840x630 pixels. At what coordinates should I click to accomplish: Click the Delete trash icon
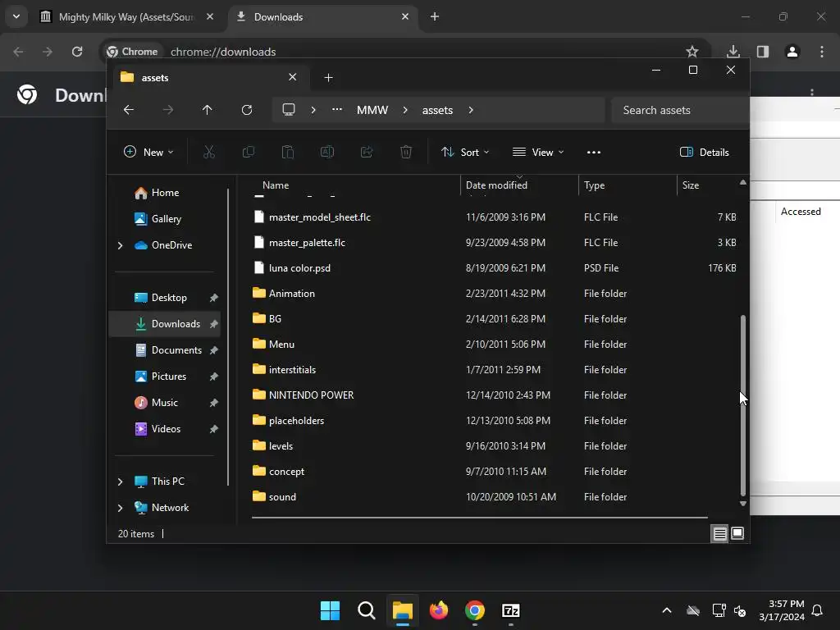click(406, 152)
